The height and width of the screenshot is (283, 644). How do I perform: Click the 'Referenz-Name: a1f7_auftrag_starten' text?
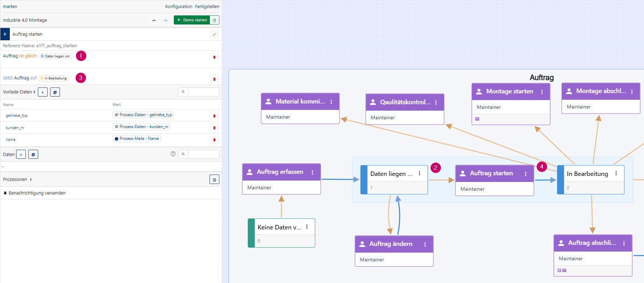coord(40,46)
